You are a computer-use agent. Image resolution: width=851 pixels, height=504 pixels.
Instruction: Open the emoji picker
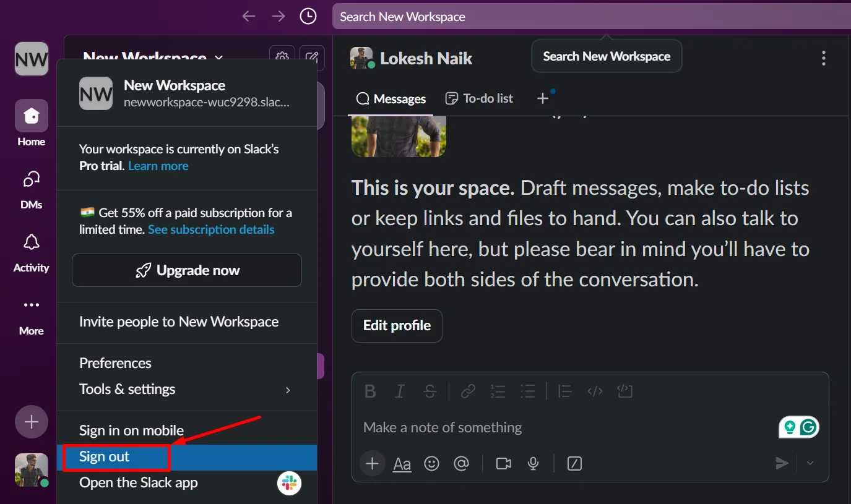431,463
